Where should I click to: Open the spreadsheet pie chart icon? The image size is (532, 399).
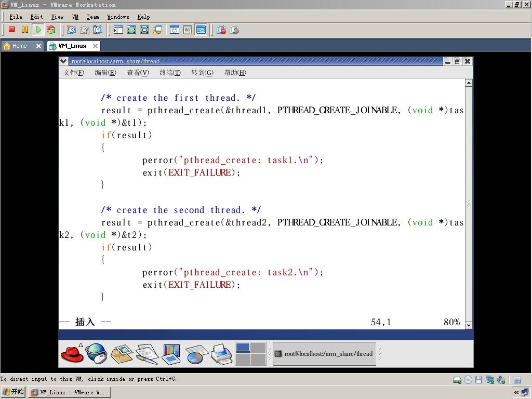click(196, 354)
